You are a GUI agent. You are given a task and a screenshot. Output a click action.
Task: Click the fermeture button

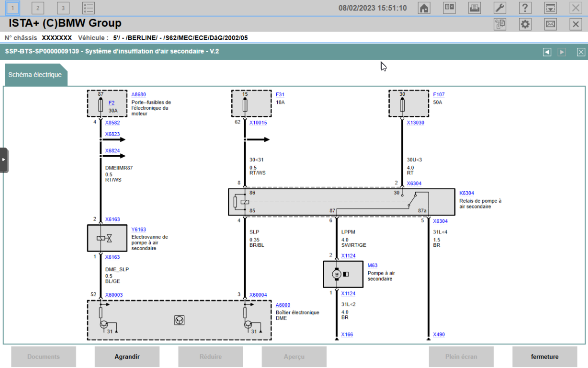click(x=544, y=356)
